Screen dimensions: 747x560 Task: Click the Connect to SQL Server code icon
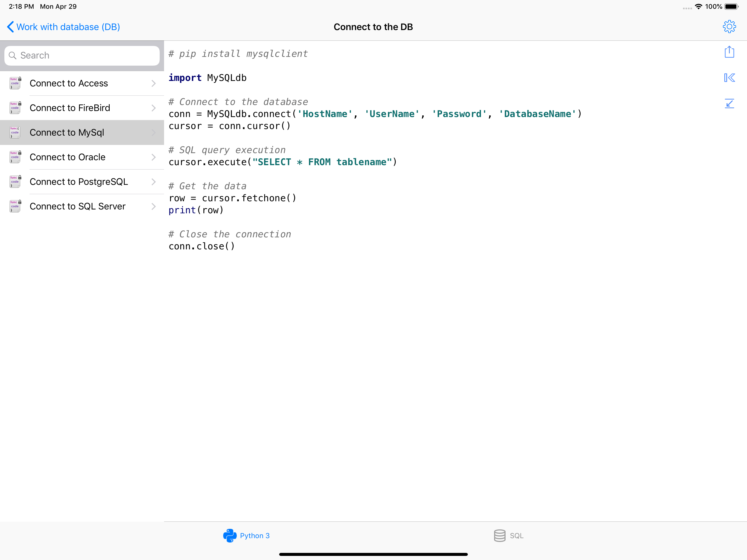(15, 206)
